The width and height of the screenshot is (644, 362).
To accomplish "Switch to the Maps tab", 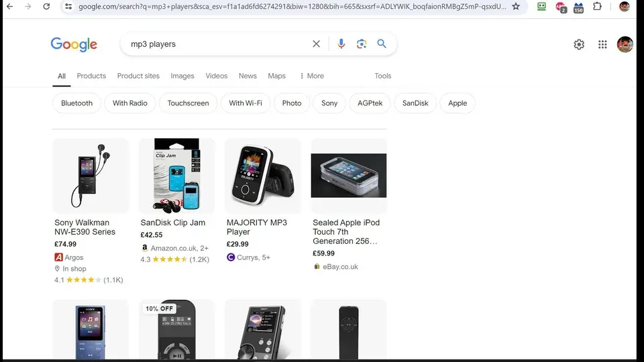I will [277, 76].
